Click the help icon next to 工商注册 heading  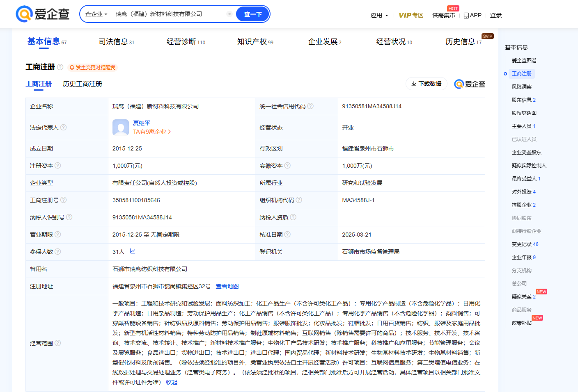pyautogui.click(x=60, y=67)
